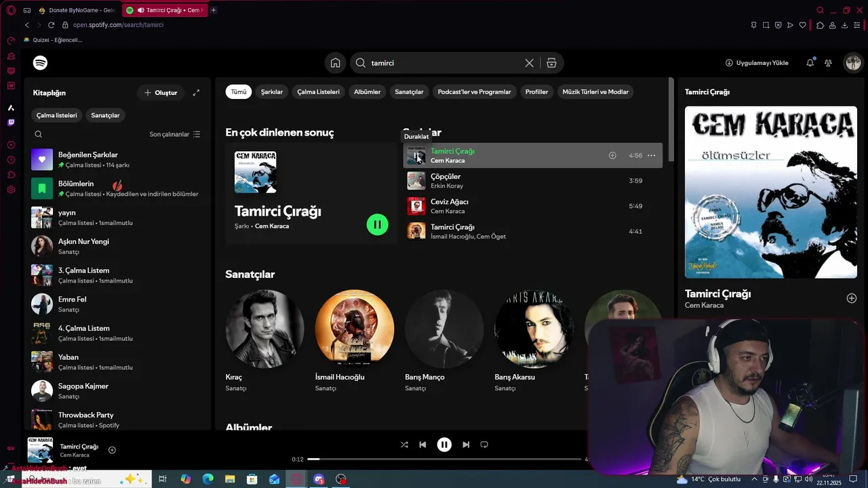
Task: Open the Barış Akarsu artist card
Action: pos(534,340)
